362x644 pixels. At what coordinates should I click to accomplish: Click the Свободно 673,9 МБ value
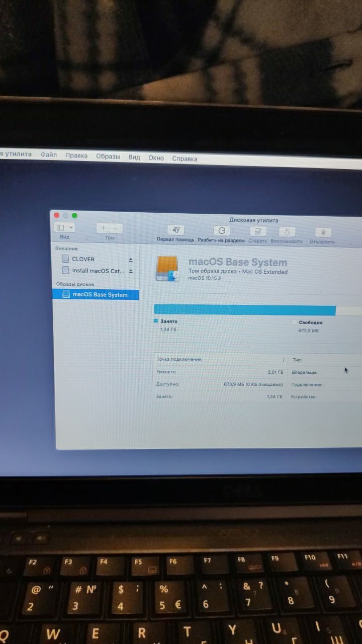309,331
